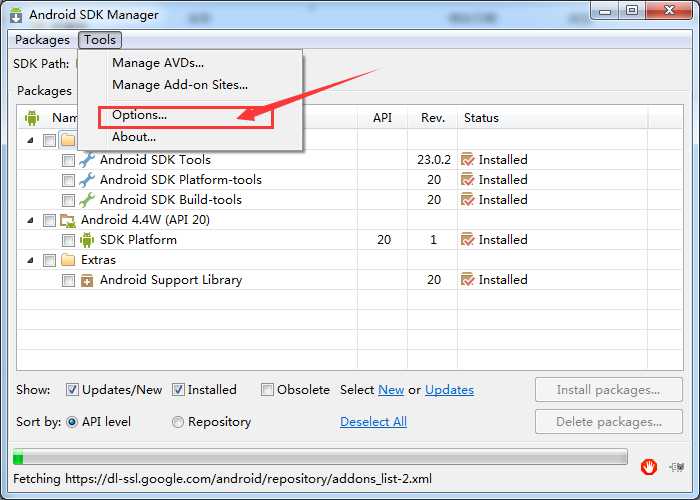Click the Android SDK Tools wrench icon
700x500 pixels.
click(87, 160)
